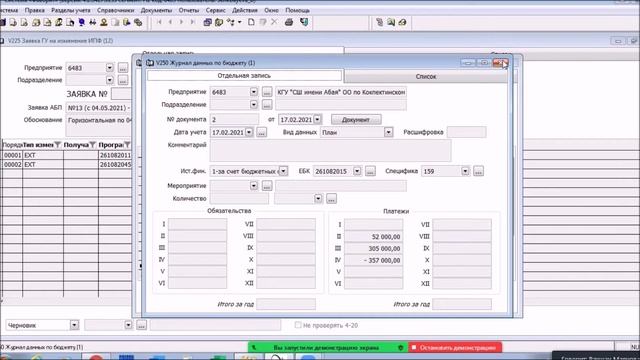Click Платежи month IV value -357 000,00
640x360 pixels.
point(373,260)
